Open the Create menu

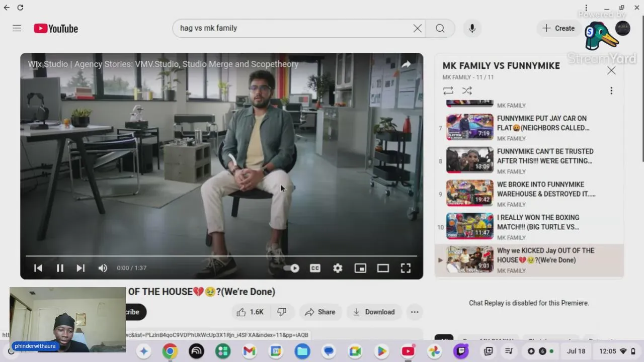(x=558, y=28)
